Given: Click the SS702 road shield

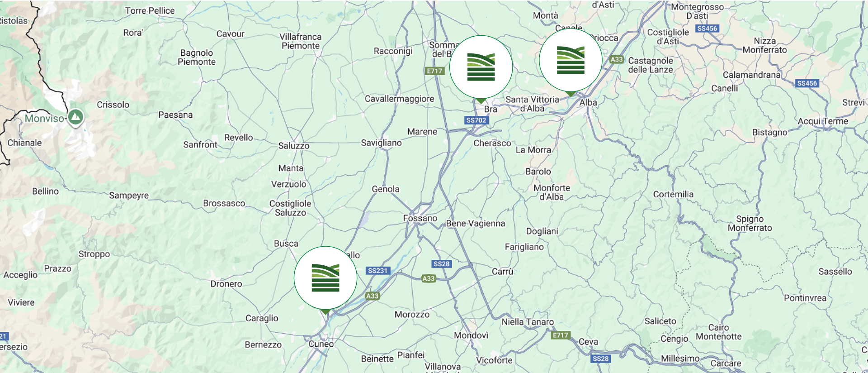Looking at the screenshot, I should pos(476,120).
